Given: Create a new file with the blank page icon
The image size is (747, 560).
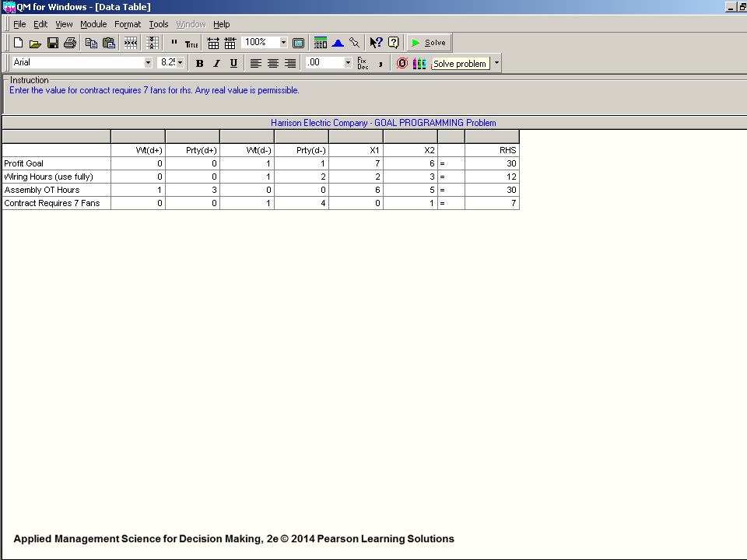Looking at the screenshot, I should pyautogui.click(x=18, y=43).
